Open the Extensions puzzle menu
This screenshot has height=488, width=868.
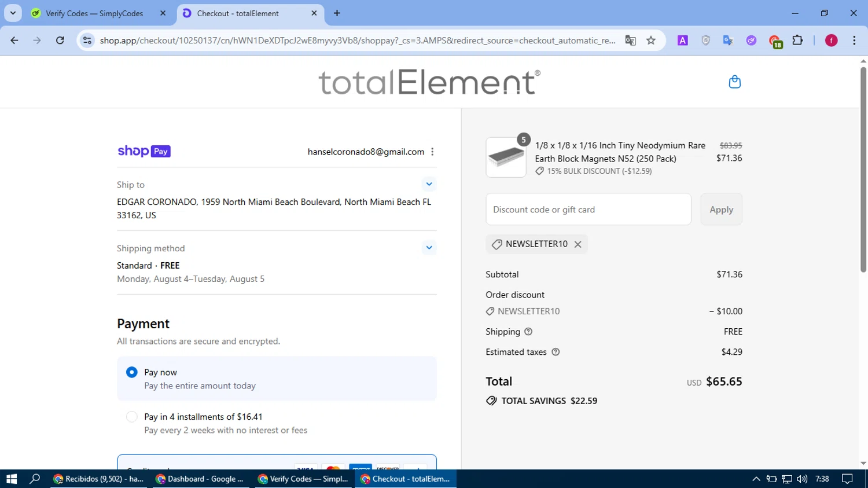pyautogui.click(x=797, y=41)
